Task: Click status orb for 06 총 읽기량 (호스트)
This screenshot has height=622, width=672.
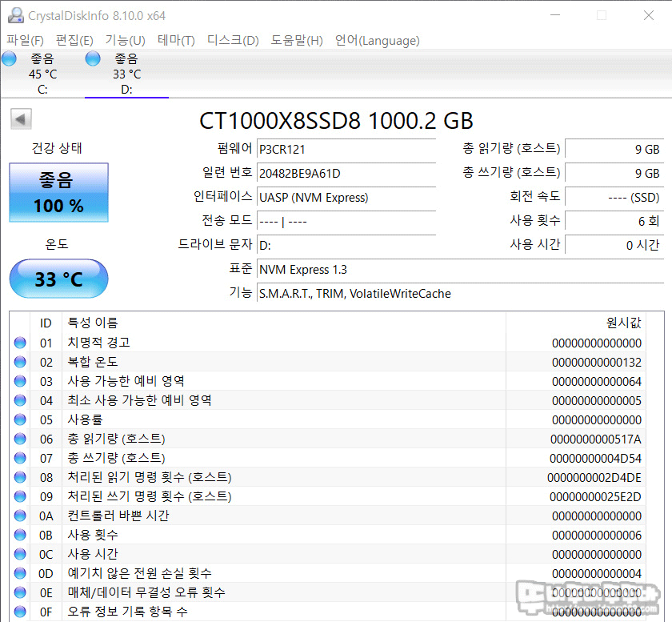Action: pos(20,439)
